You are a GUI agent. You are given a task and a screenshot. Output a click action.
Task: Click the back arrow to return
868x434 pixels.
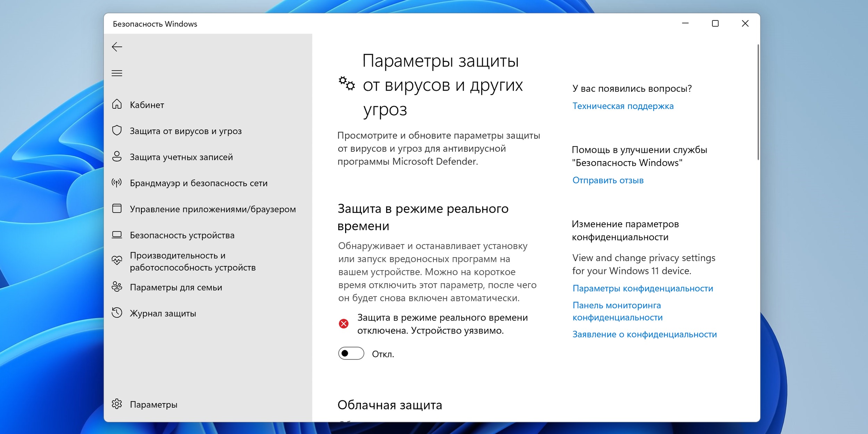pos(117,47)
